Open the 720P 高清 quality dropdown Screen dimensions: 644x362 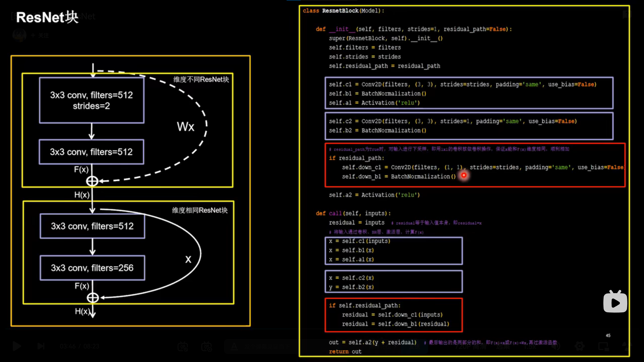[x=470, y=347]
